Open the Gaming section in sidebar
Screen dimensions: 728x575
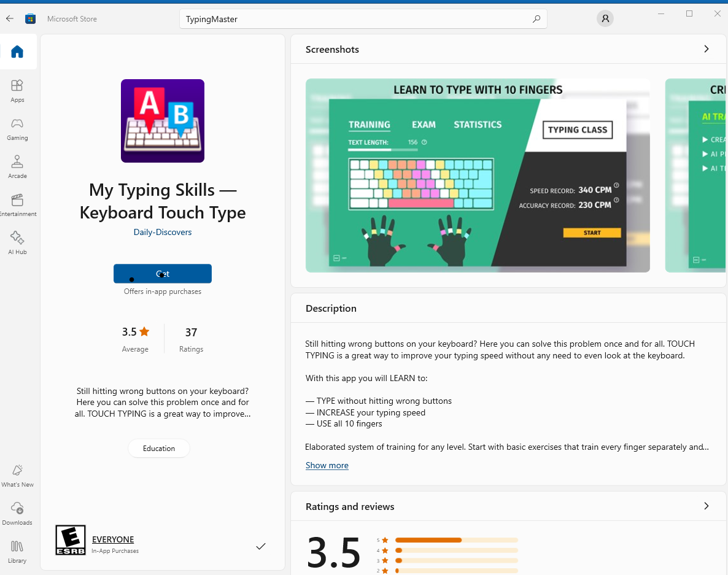17,128
